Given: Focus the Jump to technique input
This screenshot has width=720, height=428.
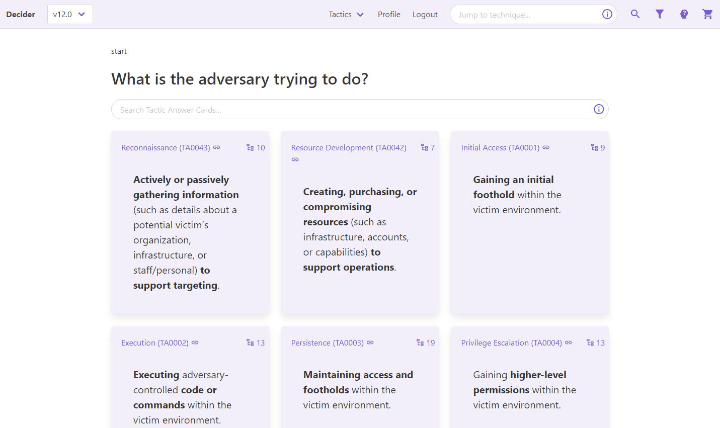Looking at the screenshot, I should (525, 14).
